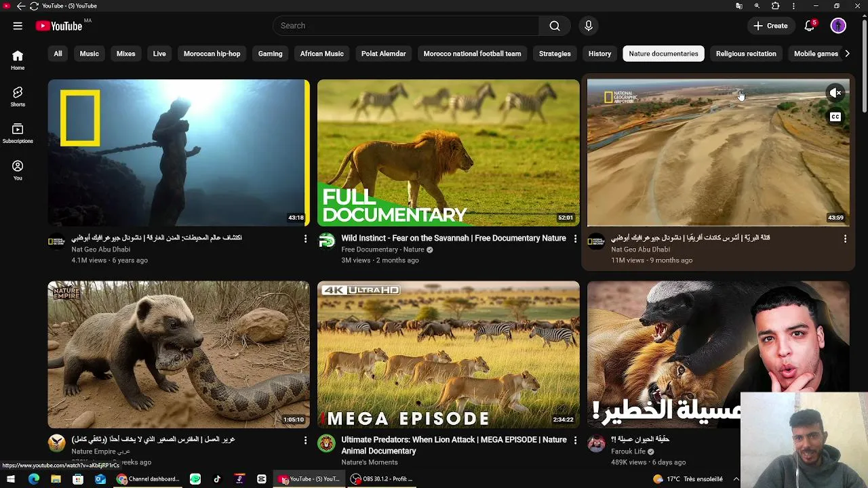Open Ultimate Predators MEGA EPISODE title
Image resolution: width=868 pixels, height=488 pixels.
[x=454, y=445]
